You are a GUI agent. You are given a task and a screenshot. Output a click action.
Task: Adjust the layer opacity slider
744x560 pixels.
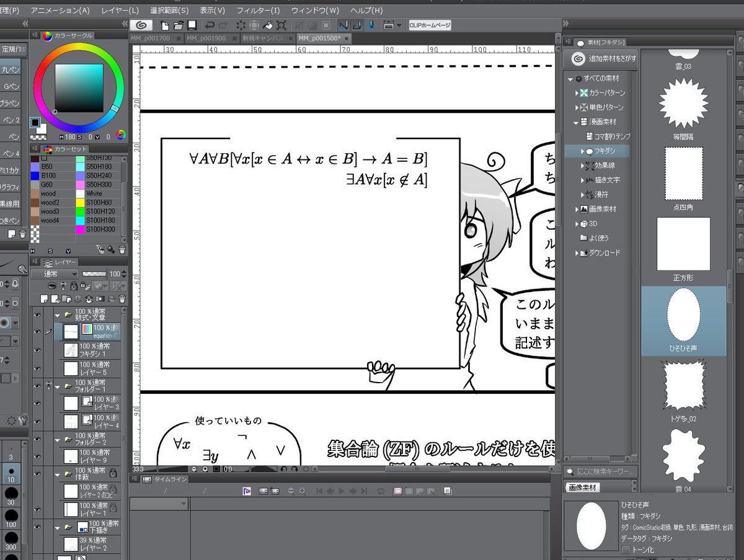[94, 273]
